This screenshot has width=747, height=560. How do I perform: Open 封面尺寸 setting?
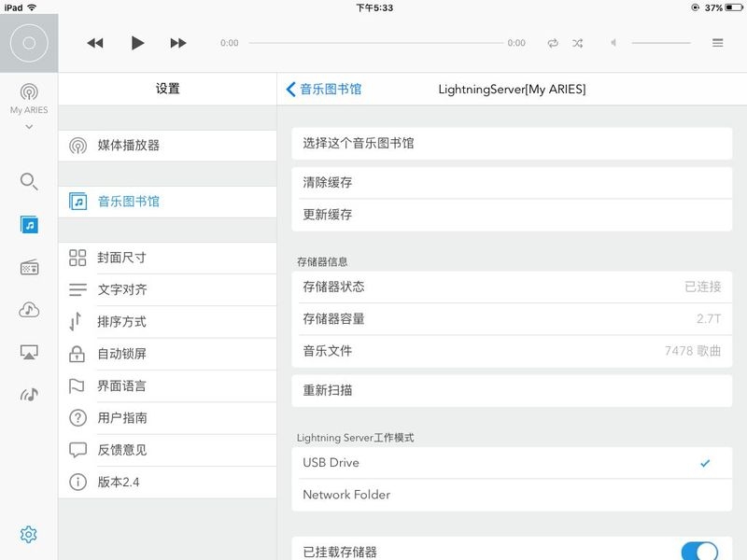click(167, 258)
